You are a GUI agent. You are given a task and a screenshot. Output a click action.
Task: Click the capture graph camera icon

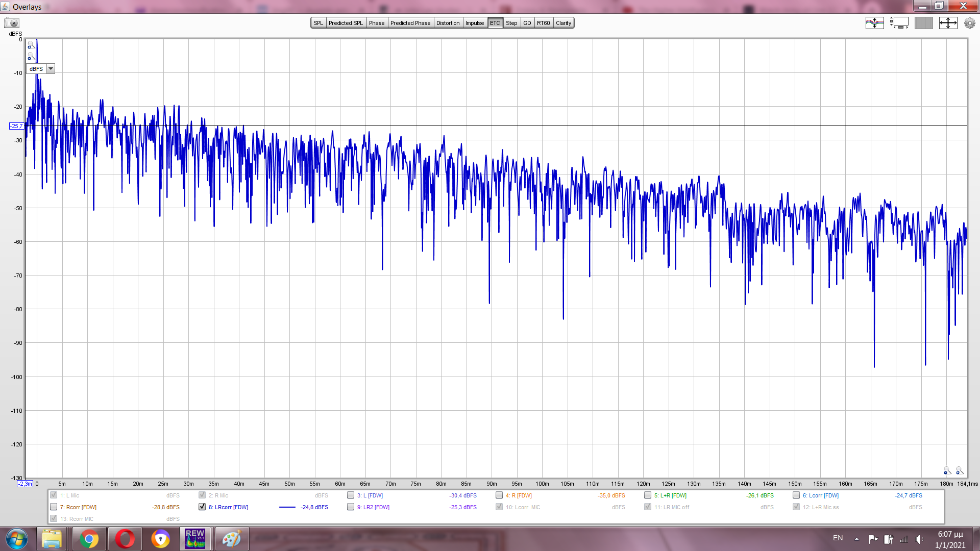tap(11, 23)
